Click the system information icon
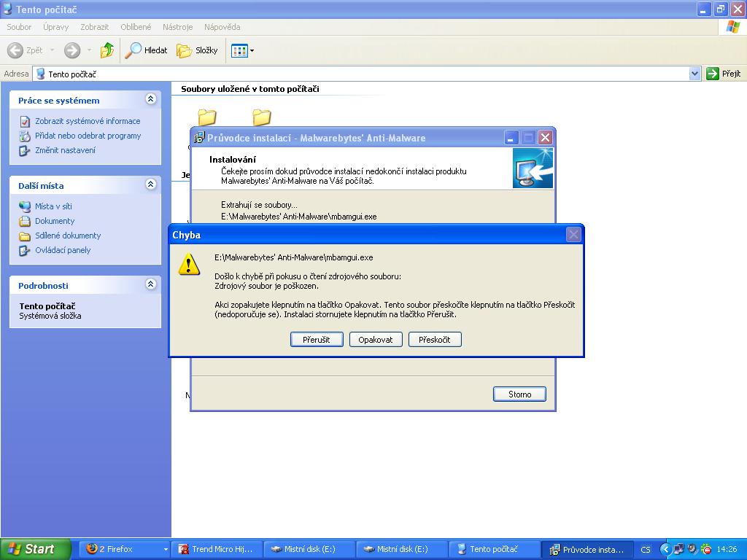Viewport: 747px width, 560px height. point(25,122)
